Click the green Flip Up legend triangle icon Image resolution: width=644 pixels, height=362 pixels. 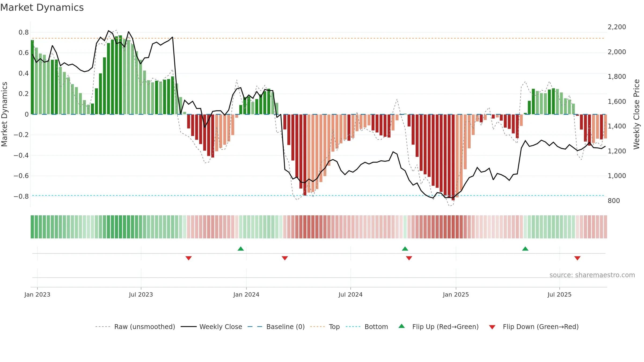[x=402, y=326]
